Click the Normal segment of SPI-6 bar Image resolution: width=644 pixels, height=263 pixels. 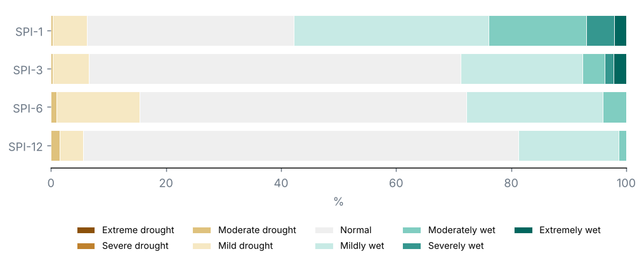pyautogui.click(x=303, y=107)
